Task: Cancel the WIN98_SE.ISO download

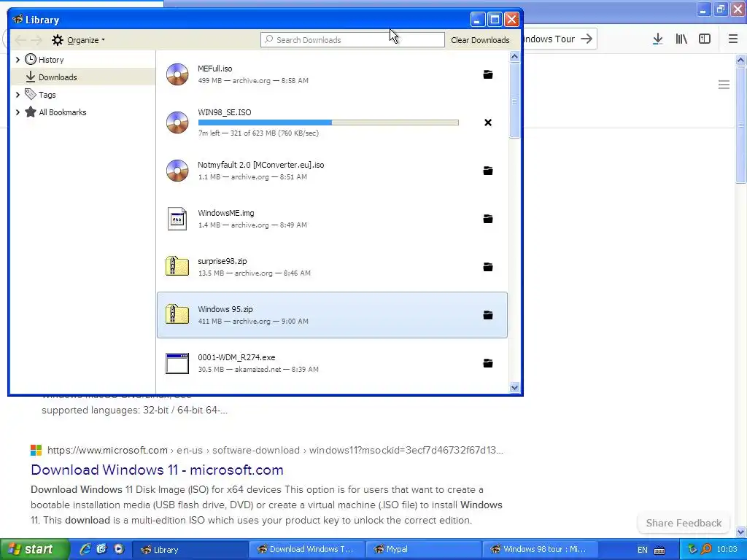Action: click(x=488, y=122)
